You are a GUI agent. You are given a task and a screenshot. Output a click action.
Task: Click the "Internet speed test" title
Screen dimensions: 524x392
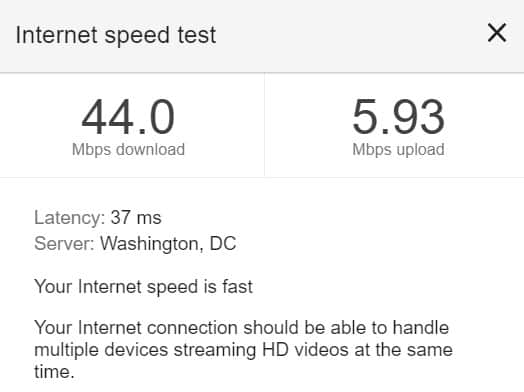(116, 35)
